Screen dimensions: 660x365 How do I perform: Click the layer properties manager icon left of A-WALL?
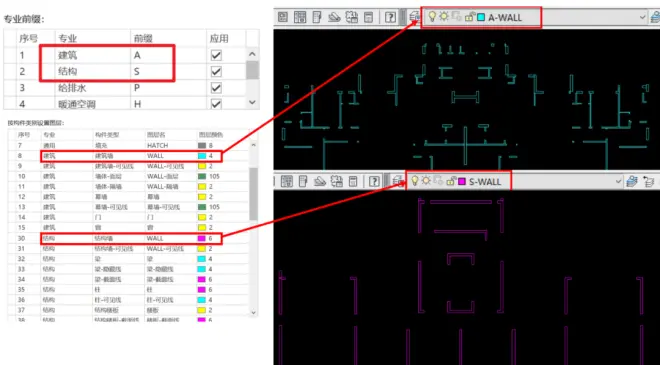pos(414,17)
